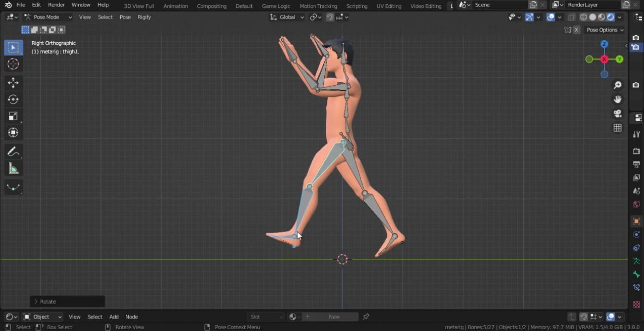Choose the Scale tool
This screenshot has width=644, height=331.
[x=13, y=116]
